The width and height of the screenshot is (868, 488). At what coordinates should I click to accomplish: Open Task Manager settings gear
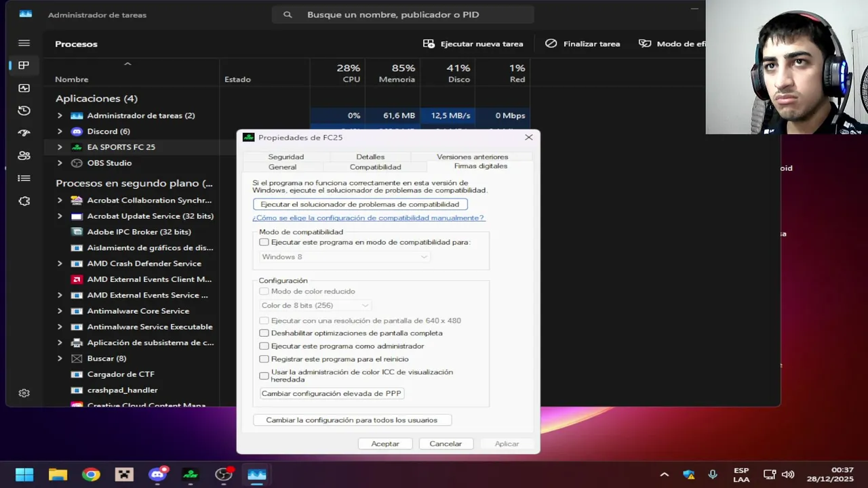[24, 393]
